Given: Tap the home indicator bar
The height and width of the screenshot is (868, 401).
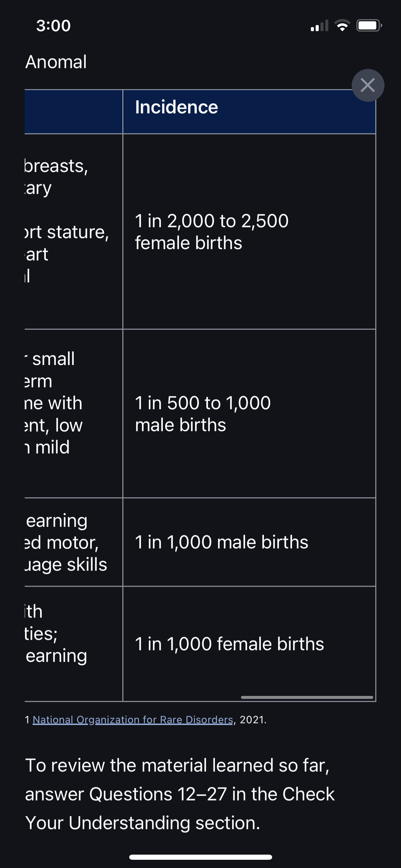Looking at the screenshot, I should (x=200, y=857).
